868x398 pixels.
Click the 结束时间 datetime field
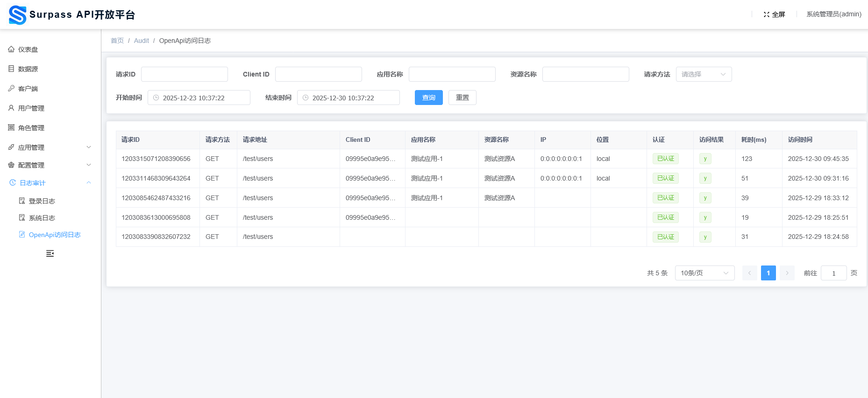(349, 98)
